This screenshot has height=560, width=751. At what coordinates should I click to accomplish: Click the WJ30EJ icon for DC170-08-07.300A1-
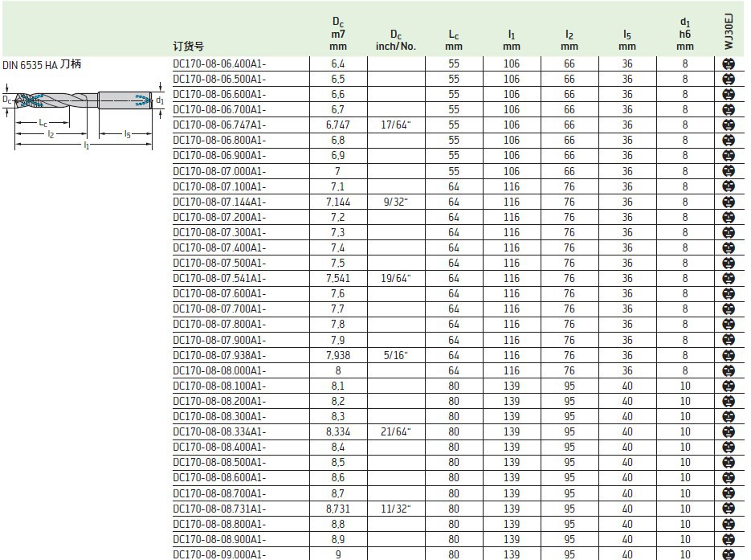click(x=728, y=232)
